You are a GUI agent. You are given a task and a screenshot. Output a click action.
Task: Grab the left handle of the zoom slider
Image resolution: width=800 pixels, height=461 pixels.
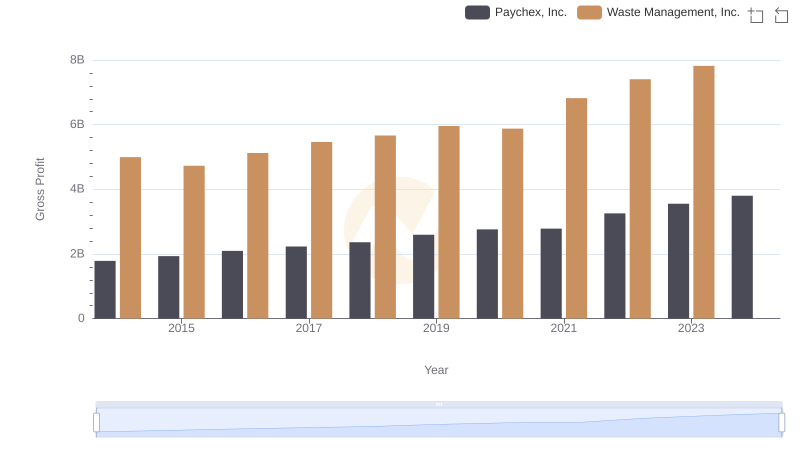tap(96, 422)
